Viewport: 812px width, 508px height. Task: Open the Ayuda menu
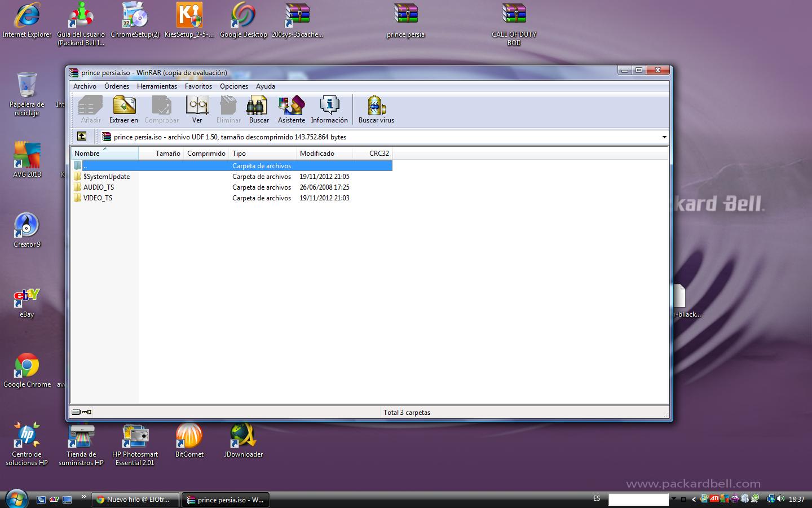(266, 86)
